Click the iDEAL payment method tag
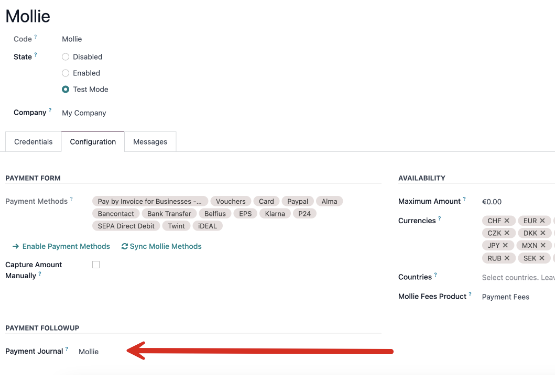 click(207, 226)
